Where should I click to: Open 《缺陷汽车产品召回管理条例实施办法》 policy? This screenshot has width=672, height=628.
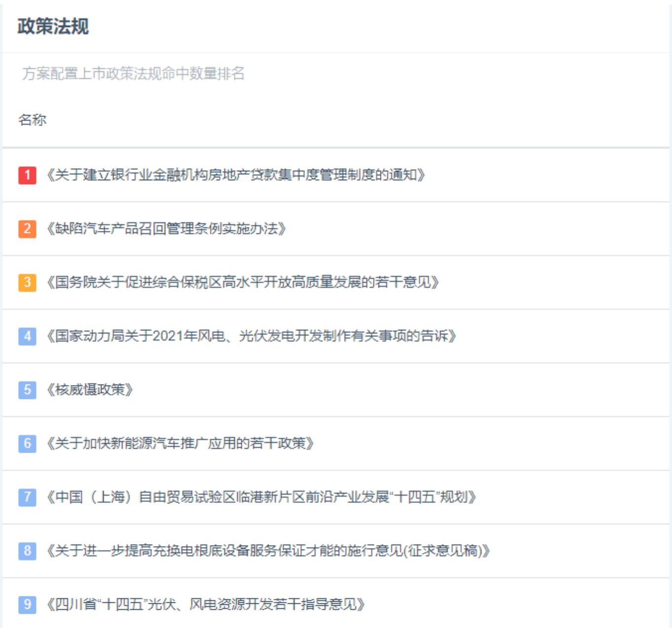[166, 229]
